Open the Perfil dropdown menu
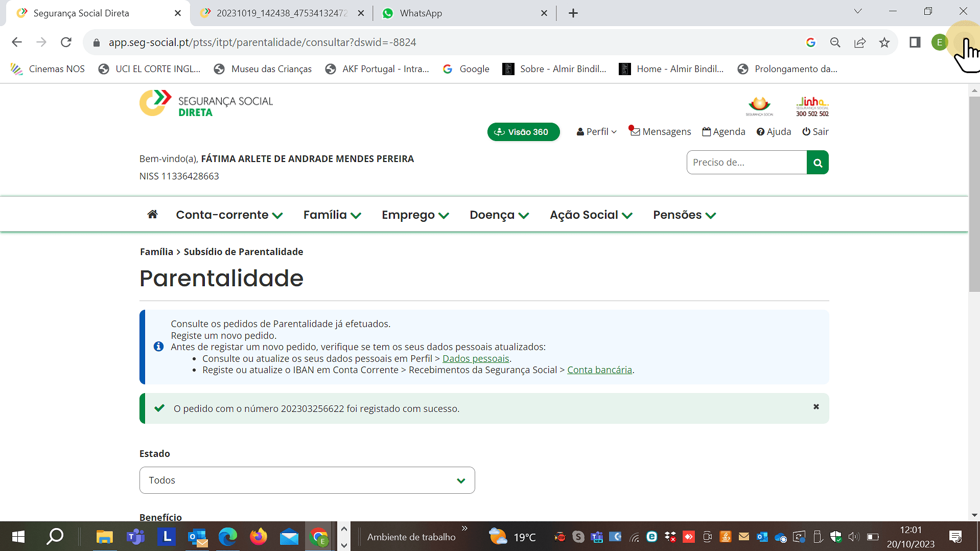The width and height of the screenshot is (980, 551). 596,131
